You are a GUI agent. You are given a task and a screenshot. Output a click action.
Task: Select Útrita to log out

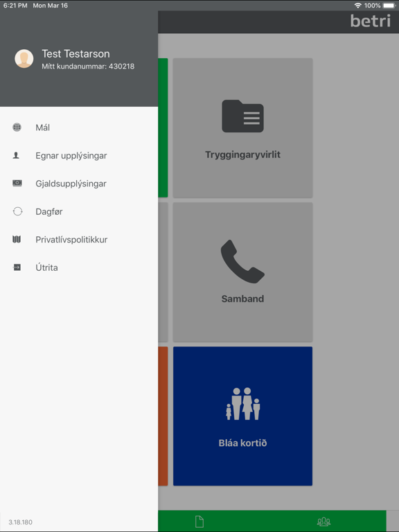79,267
